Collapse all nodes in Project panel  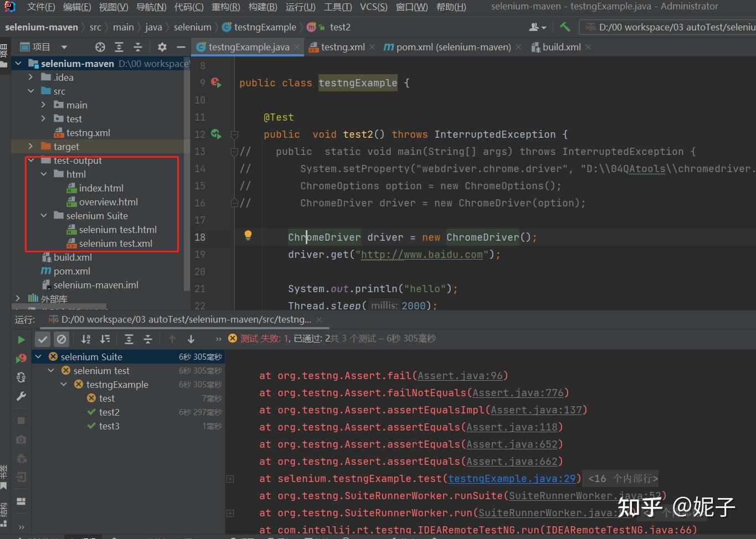(x=138, y=46)
